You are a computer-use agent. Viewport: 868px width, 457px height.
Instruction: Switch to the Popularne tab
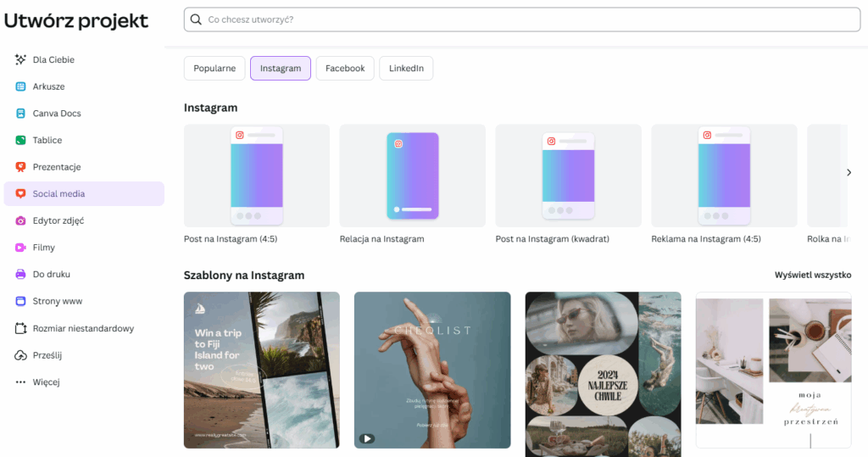tap(214, 68)
